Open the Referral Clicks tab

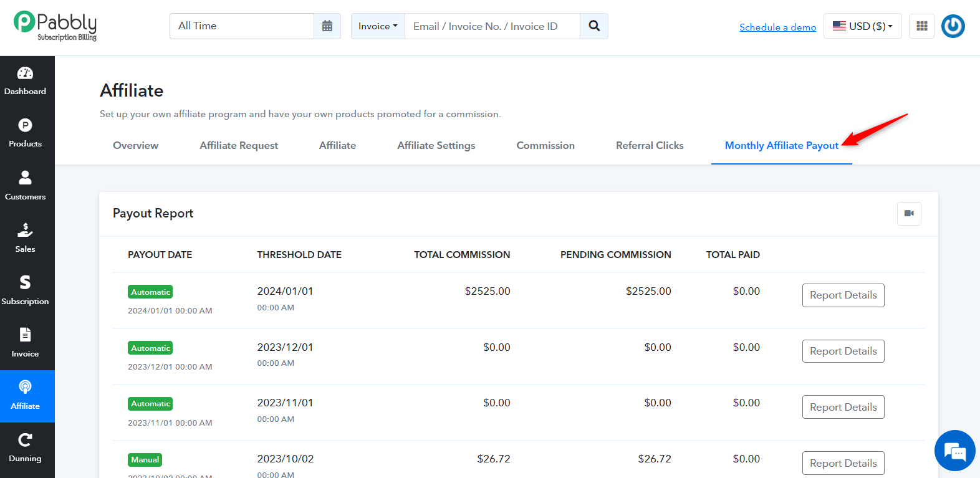650,145
